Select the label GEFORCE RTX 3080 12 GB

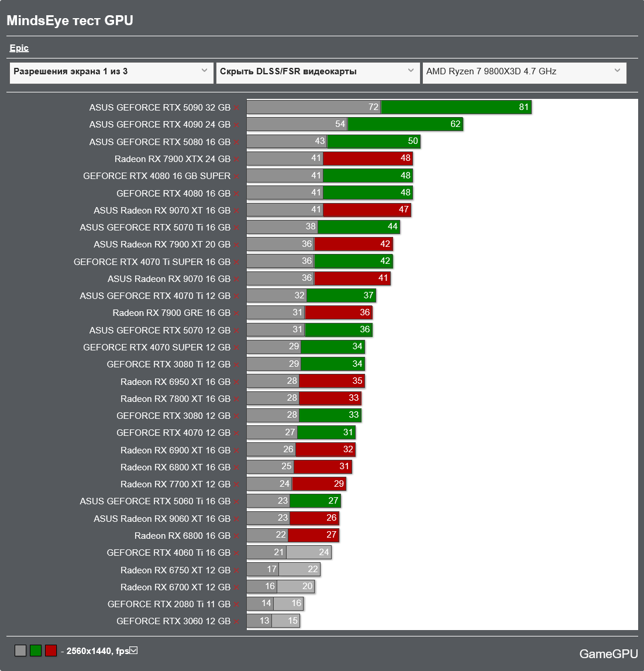[173, 416]
